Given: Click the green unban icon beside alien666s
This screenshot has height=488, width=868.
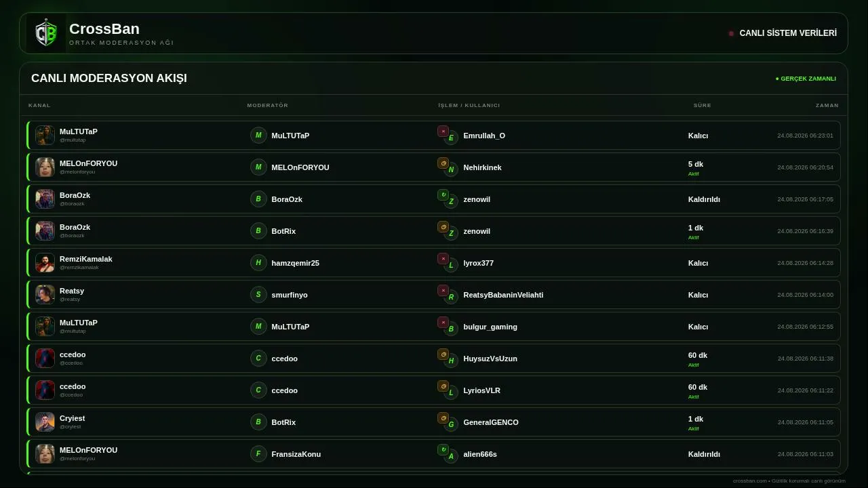Looking at the screenshot, I should (443, 450).
